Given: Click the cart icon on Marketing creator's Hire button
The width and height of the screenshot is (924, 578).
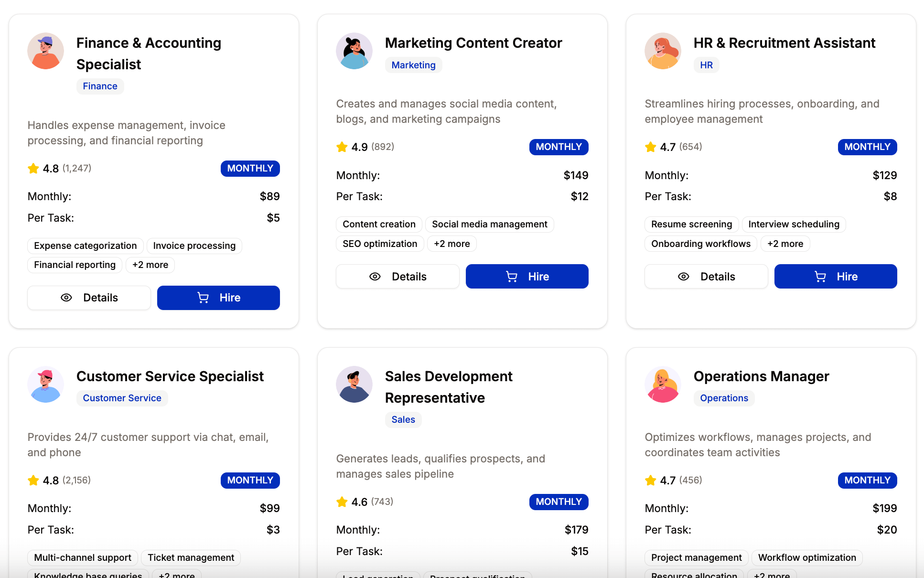Looking at the screenshot, I should [x=512, y=276].
